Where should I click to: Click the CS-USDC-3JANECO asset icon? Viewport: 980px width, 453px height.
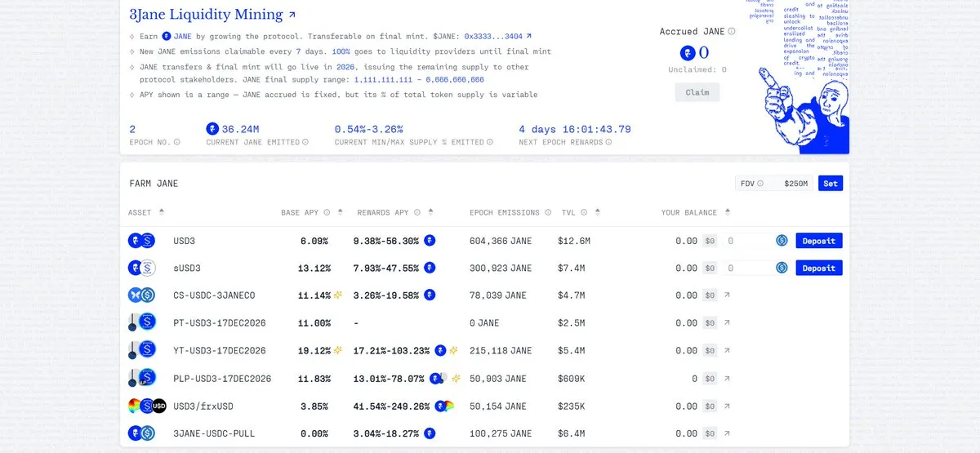pyautogui.click(x=141, y=295)
